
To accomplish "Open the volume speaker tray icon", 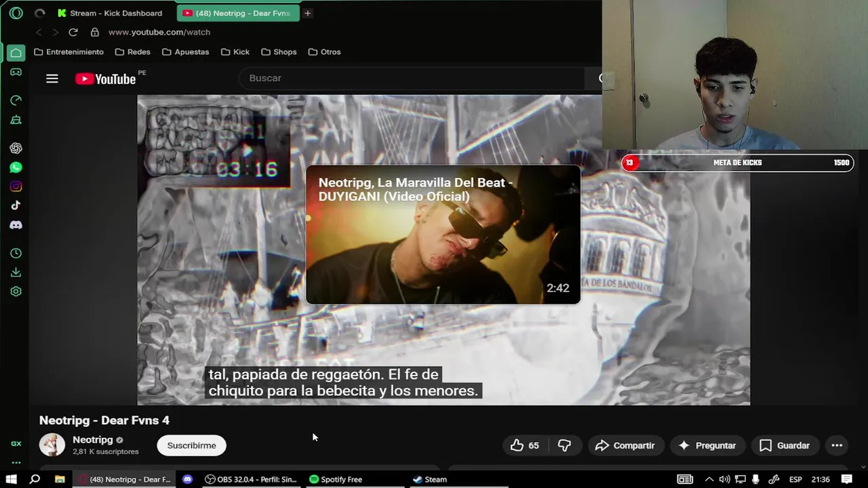I will [x=725, y=479].
